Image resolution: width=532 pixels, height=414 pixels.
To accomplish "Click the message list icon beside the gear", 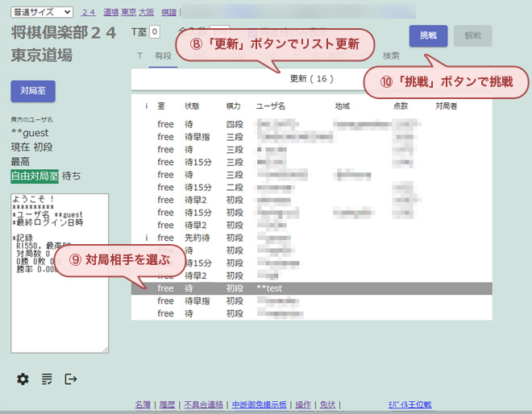I will click(x=47, y=379).
